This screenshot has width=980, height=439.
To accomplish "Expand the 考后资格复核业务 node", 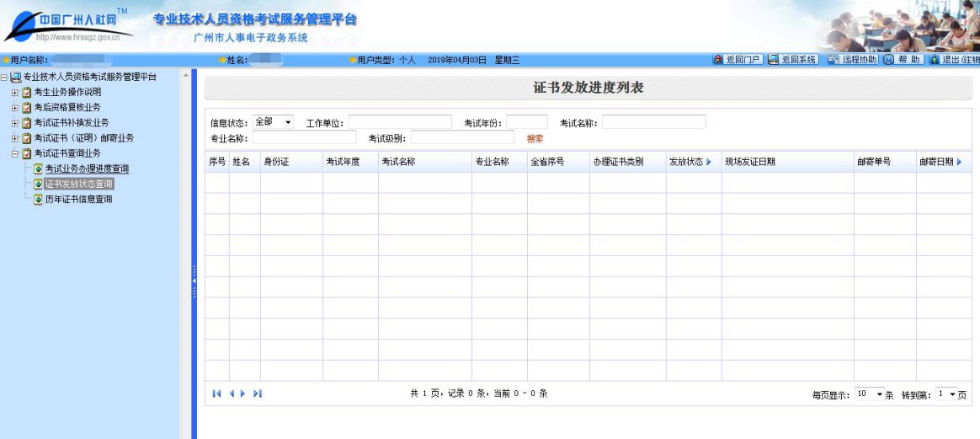I will pos(15,107).
